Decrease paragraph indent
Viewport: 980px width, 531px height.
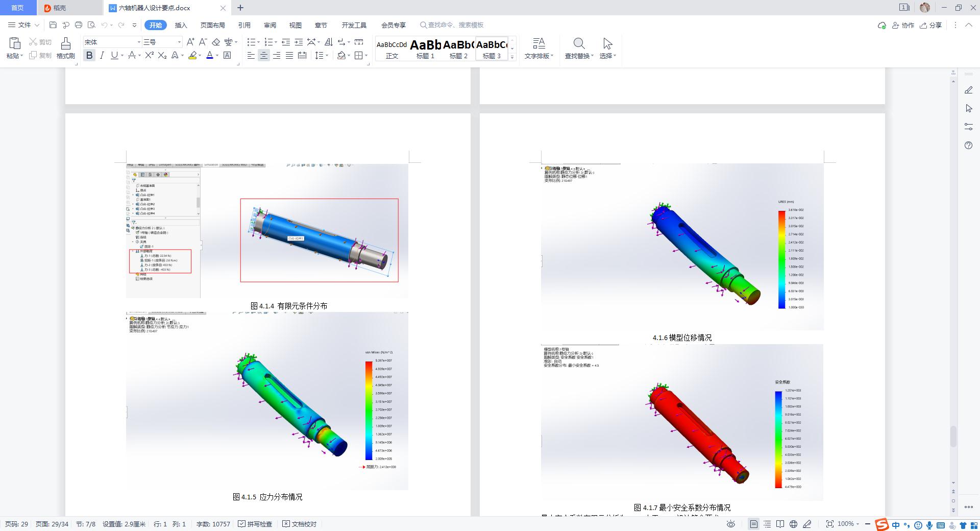pos(286,42)
